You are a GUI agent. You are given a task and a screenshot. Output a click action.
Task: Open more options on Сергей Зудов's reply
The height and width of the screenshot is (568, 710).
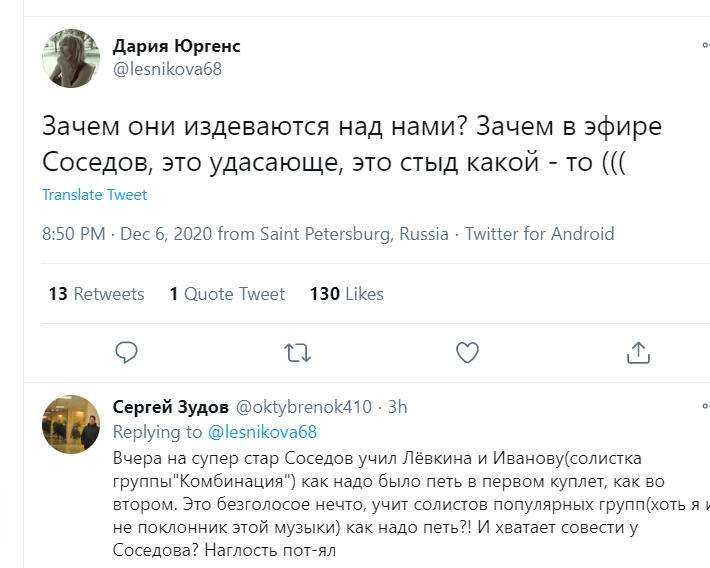705,407
